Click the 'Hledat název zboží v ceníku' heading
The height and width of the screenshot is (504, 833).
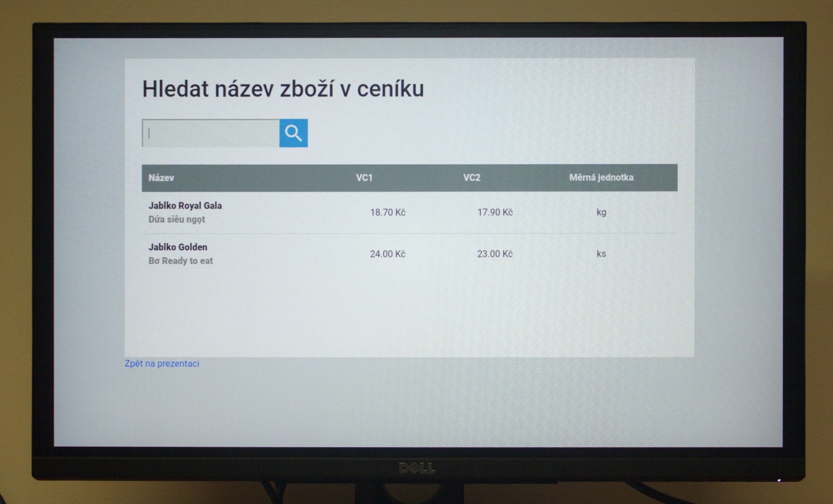point(283,89)
